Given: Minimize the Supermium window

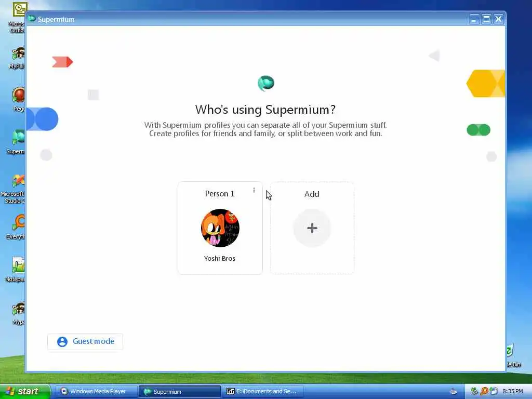Looking at the screenshot, I should click(474, 19).
